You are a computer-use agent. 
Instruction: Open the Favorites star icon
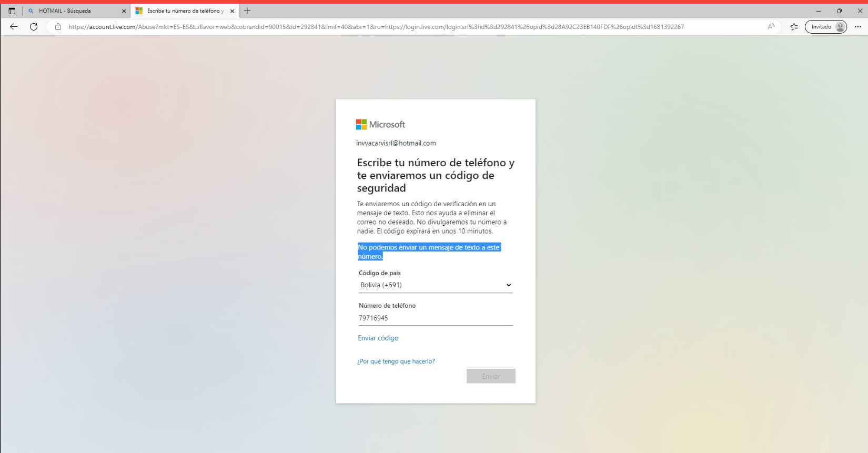[794, 27]
